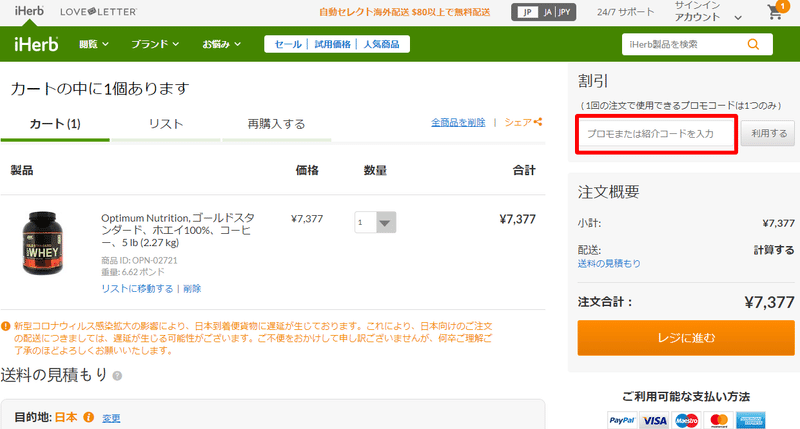Click the Gold Standard Whey product thumbnail
The height and width of the screenshot is (429, 800).
coord(43,243)
